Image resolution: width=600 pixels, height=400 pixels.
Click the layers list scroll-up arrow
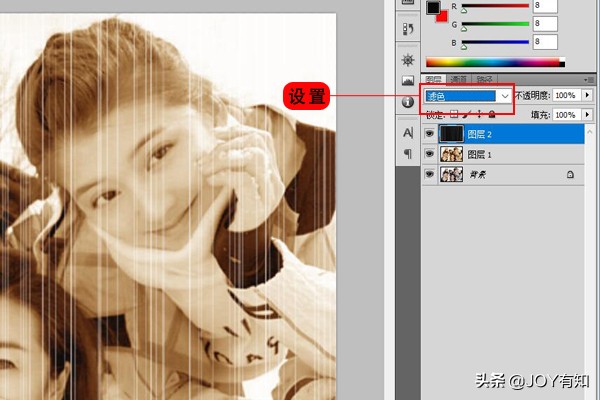coord(590,131)
